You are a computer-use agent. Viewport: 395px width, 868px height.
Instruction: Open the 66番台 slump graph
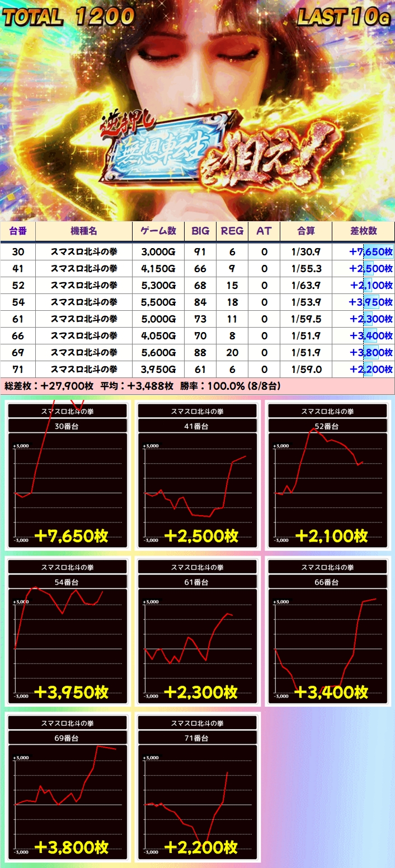[x=327, y=632]
